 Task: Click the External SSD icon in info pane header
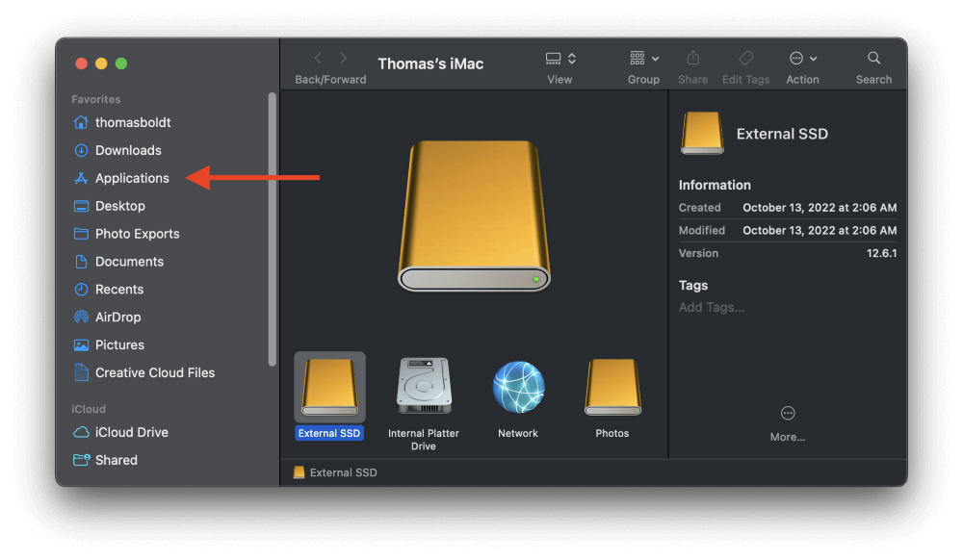(x=702, y=133)
